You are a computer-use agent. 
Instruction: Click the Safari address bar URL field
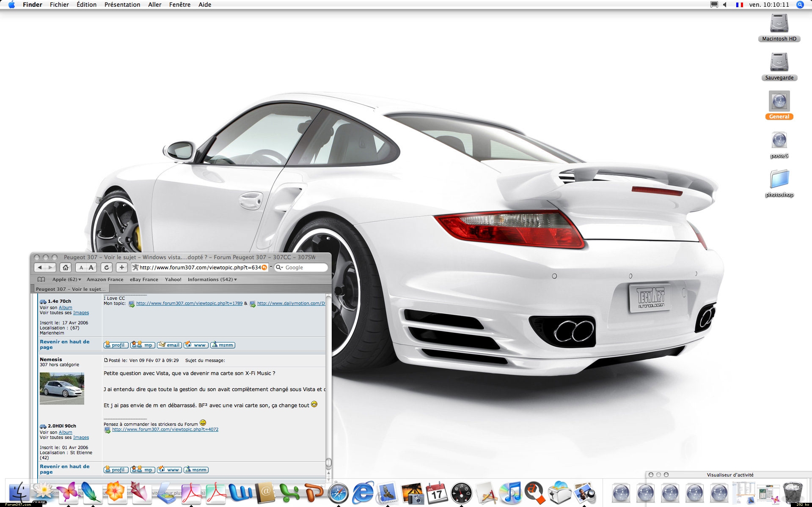point(199,268)
